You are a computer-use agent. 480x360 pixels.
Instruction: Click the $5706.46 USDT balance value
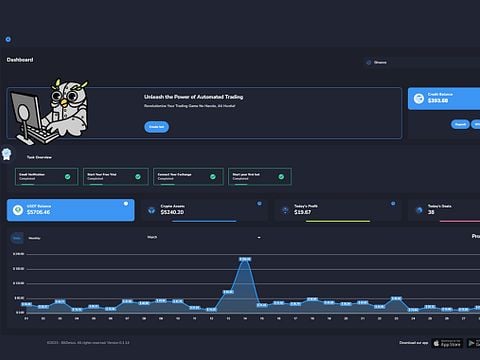[x=38, y=212]
